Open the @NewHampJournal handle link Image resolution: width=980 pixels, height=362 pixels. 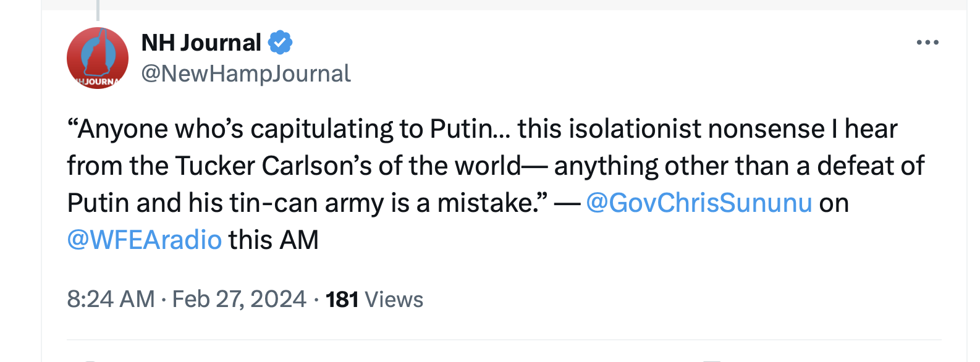coord(246,74)
